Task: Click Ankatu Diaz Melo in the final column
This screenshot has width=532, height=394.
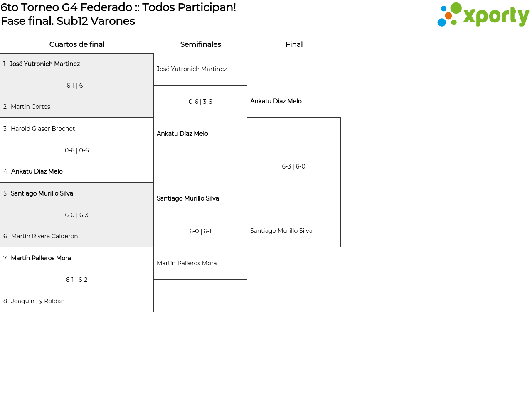Action: pos(276,101)
